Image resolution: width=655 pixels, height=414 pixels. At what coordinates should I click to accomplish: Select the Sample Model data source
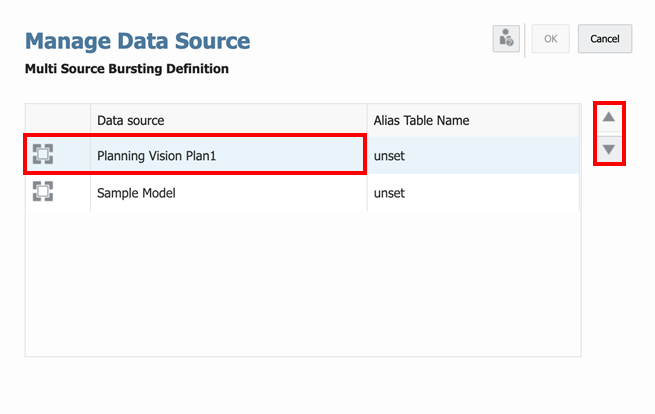(x=136, y=193)
